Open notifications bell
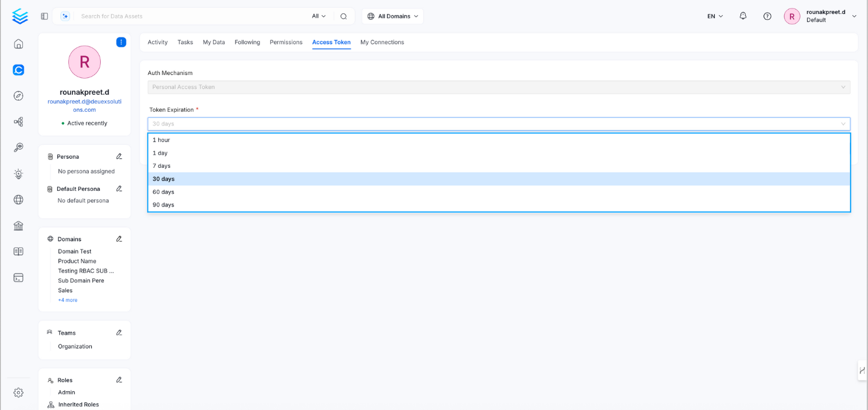 743,16
